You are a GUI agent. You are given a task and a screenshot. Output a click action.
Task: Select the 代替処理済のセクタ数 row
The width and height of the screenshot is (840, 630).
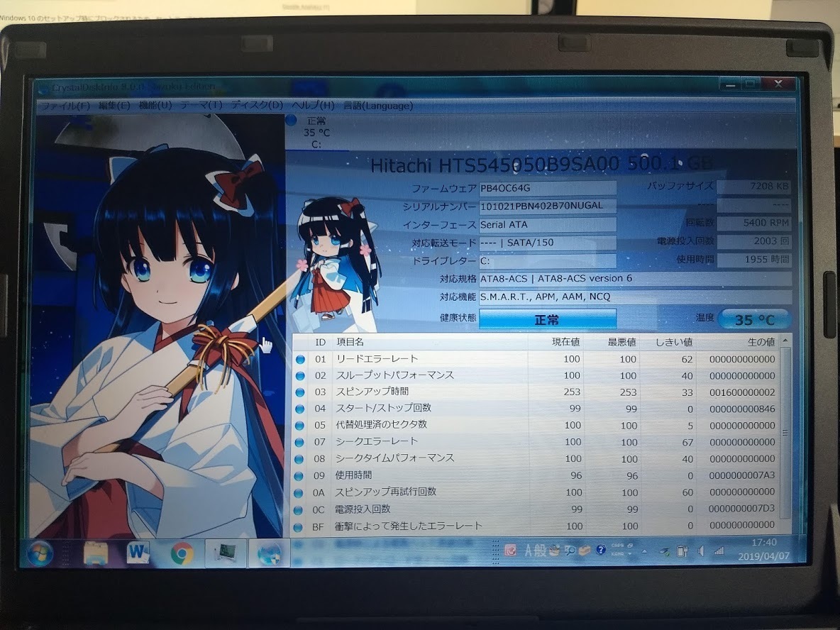(x=536, y=426)
